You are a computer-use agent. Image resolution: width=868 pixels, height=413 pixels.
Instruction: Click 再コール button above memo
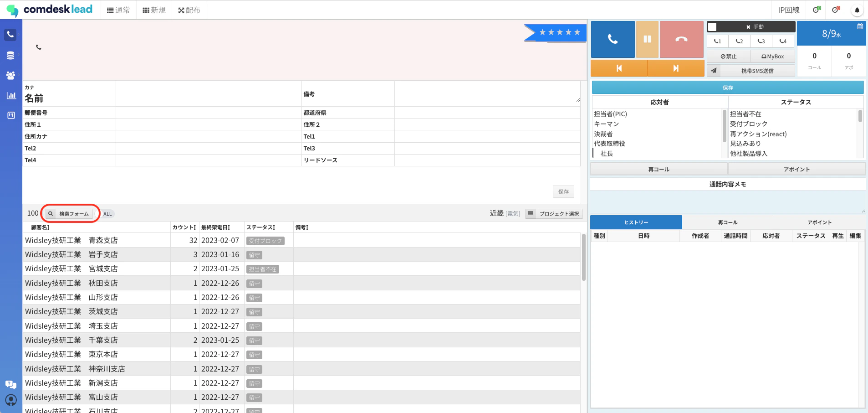(659, 169)
